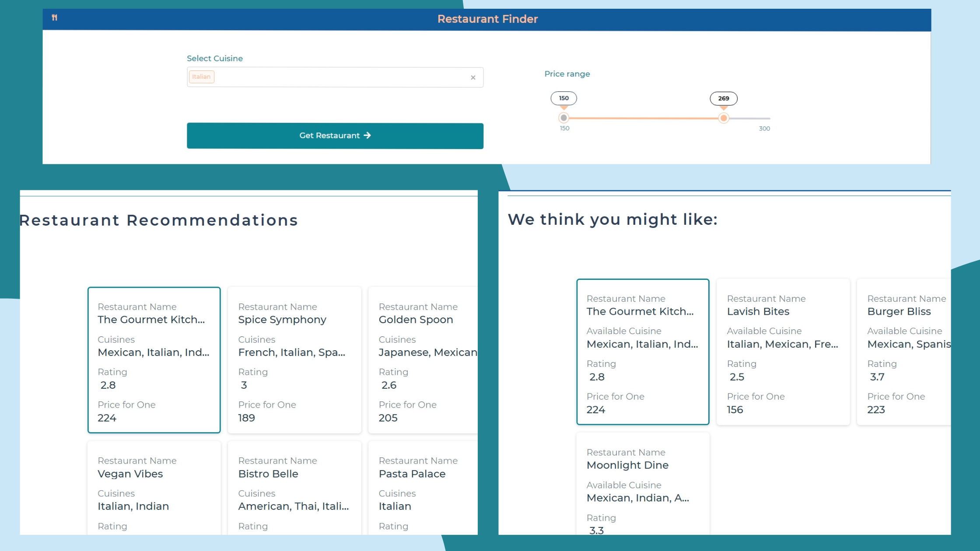Screen dimensions: 980x551
Task: Click the Select Cuisine label
Action: (x=215, y=58)
